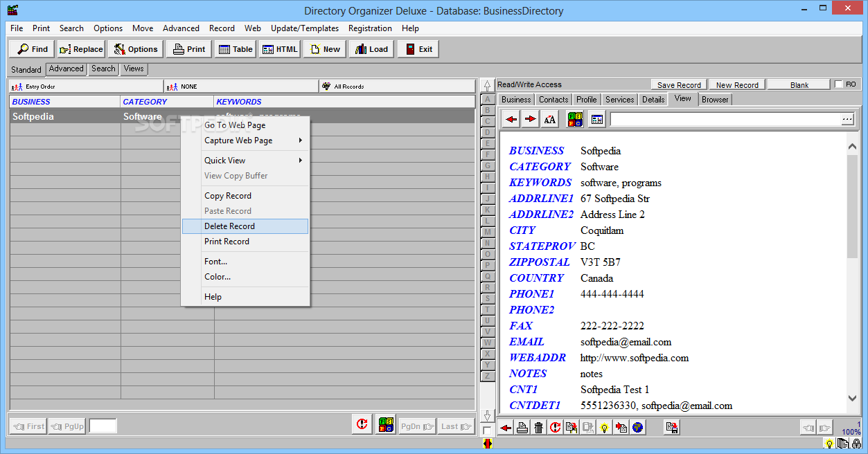This screenshot has width=868, height=454.
Task: Click the up arrow above alphabet index
Action: [x=487, y=86]
